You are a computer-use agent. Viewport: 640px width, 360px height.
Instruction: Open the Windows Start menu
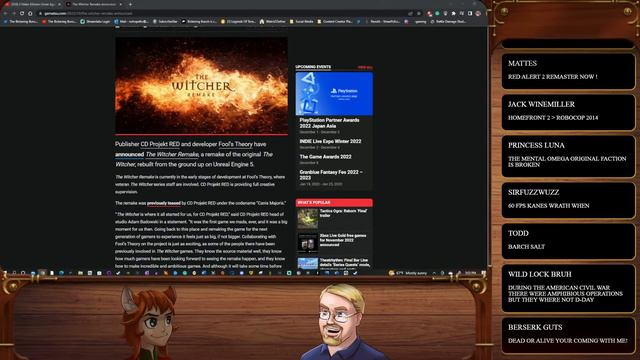[5, 273]
